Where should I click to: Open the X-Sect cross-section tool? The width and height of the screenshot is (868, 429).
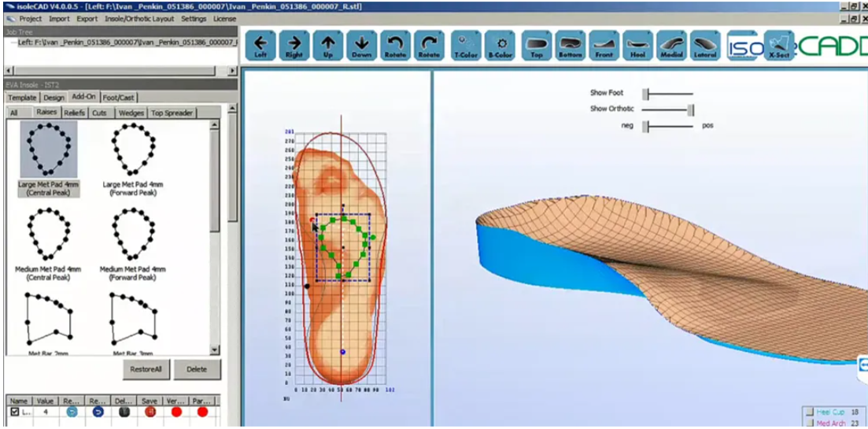coord(779,46)
